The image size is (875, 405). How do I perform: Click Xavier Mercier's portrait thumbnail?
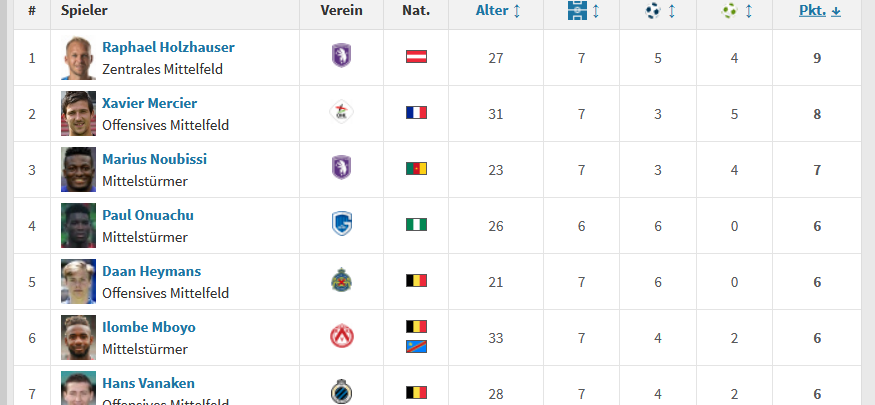(78, 113)
